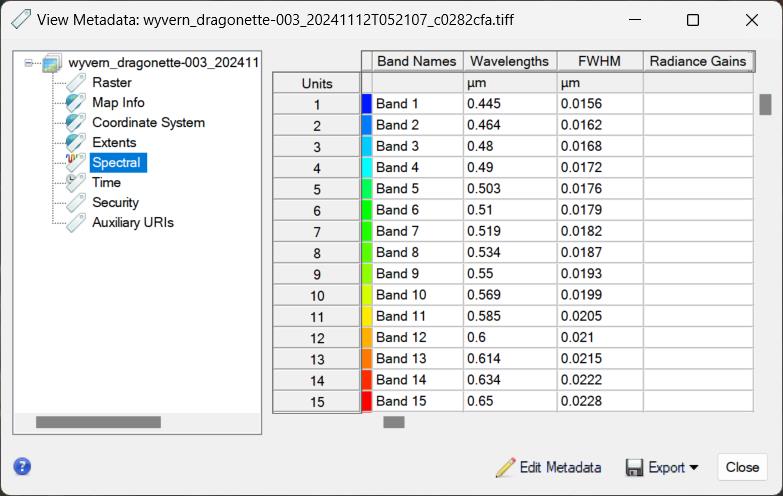Click the Time clock tag icon
The height and width of the screenshot is (496, 783).
click(76, 182)
